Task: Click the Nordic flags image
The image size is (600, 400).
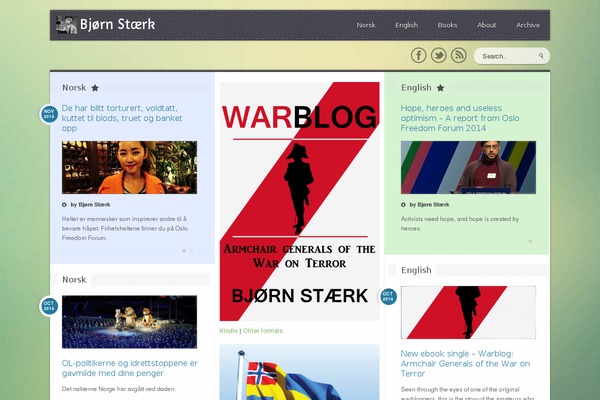Action: pos(299,372)
